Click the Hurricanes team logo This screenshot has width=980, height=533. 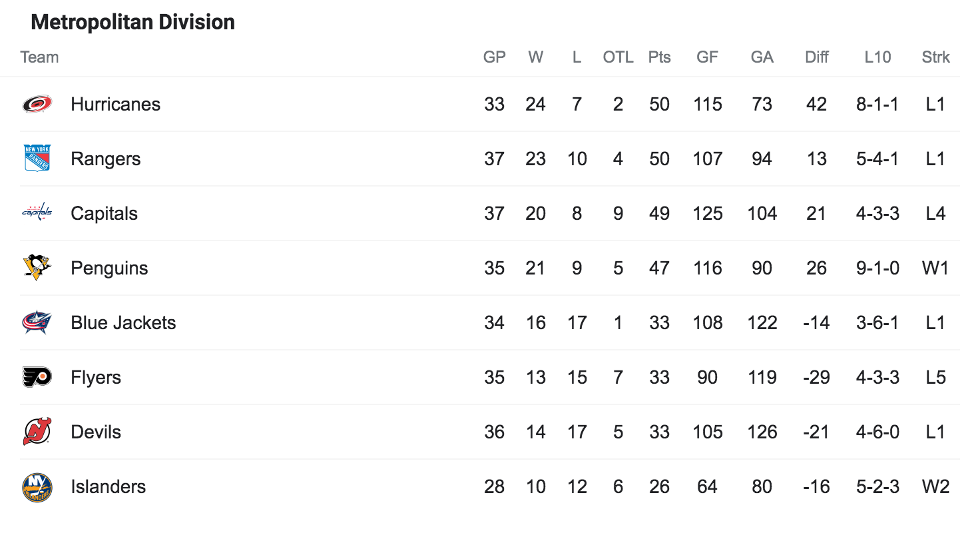pyautogui.click(x=37, y=104)
